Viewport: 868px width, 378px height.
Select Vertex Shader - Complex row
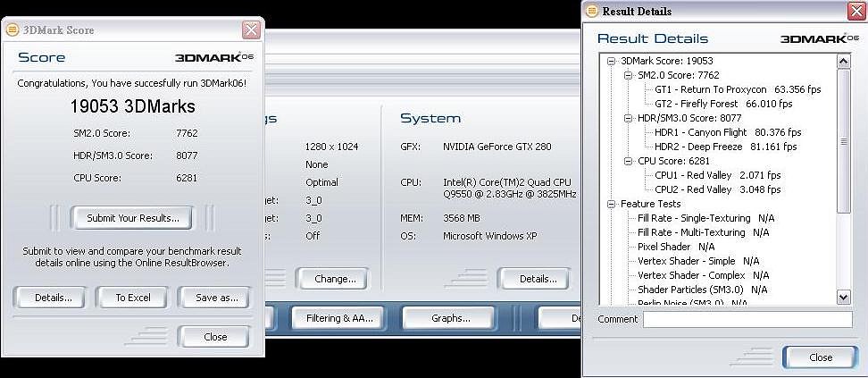703,275
